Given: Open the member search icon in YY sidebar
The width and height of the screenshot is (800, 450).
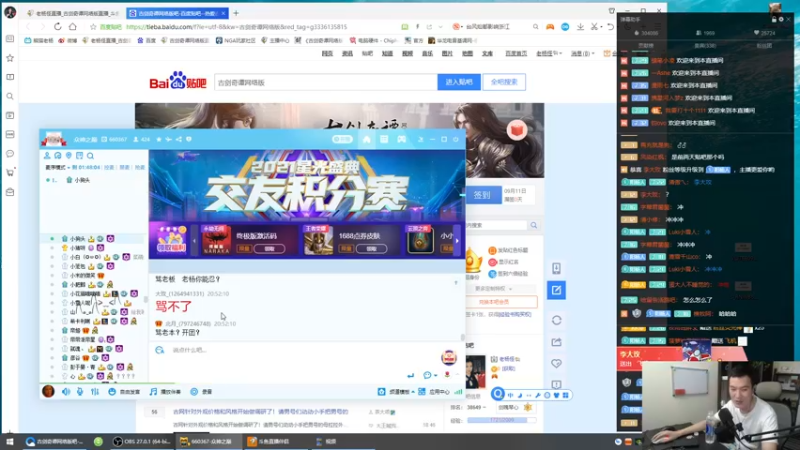Looking at the screenshot, I should tap(90, 156).
